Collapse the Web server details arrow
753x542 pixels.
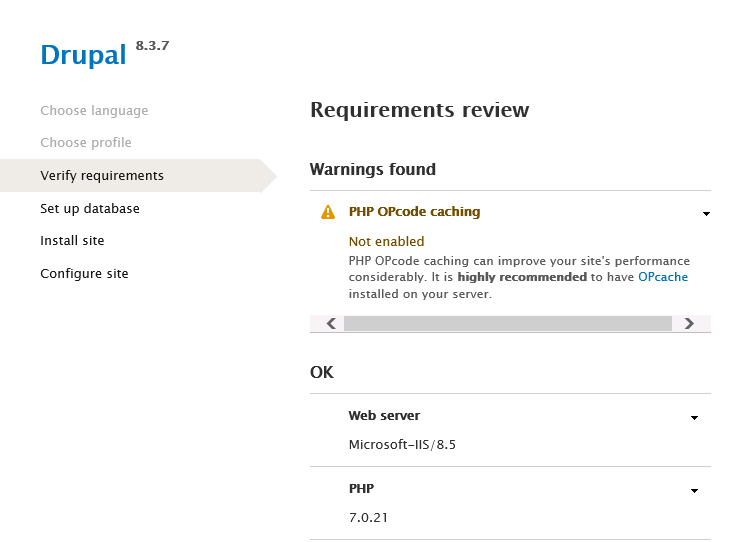click(694, 417)
